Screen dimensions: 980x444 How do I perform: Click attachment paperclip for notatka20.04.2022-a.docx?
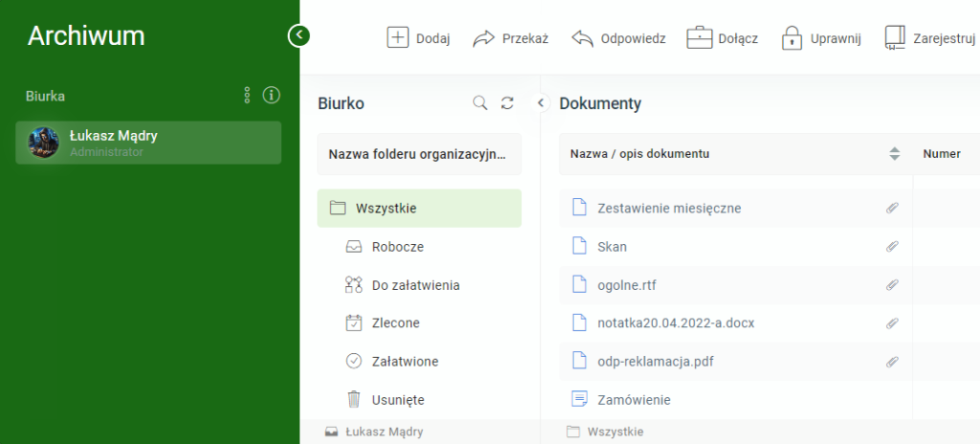click(x=893, y=323)
